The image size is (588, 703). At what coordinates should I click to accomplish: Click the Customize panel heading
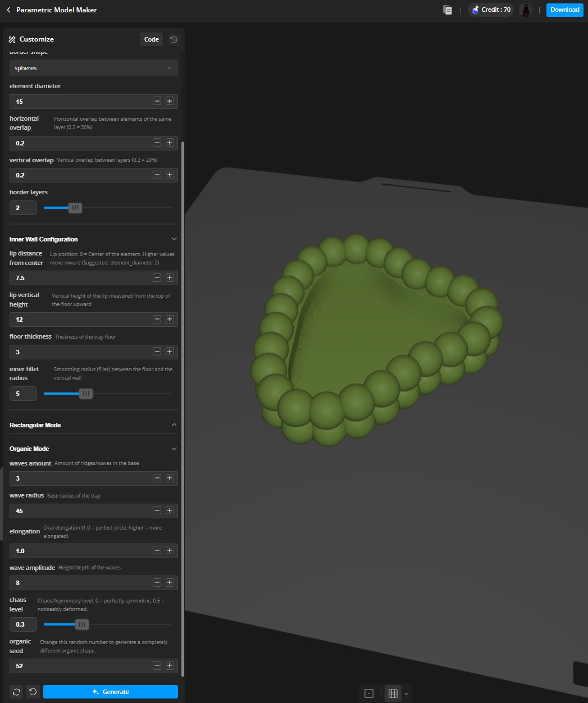point(37,39)
